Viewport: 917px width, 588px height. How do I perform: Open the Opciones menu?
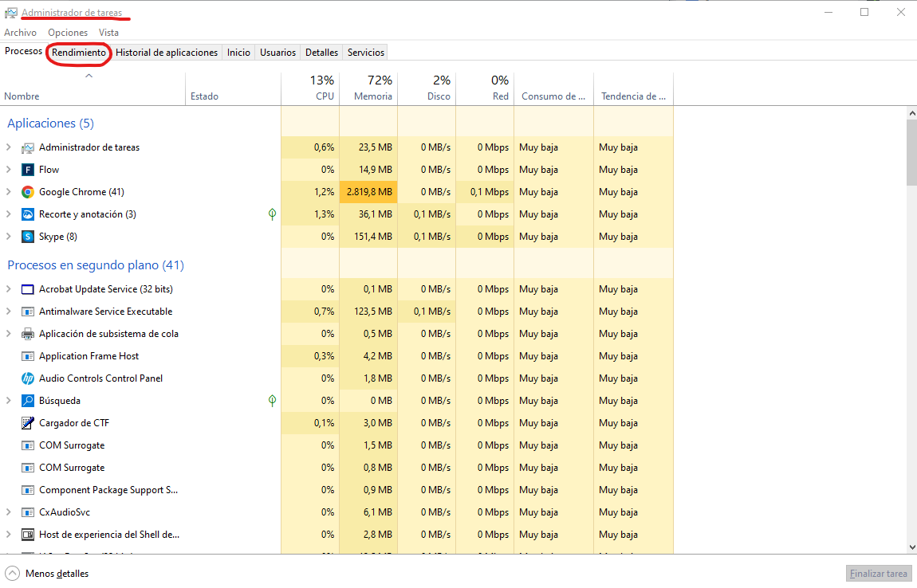click(x=68, y=33)
